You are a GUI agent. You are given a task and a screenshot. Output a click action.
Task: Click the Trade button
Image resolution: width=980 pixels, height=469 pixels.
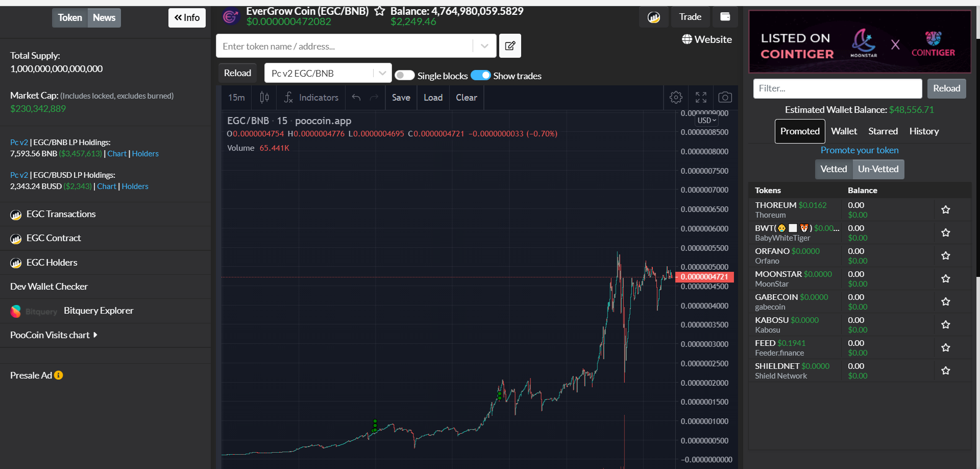click(690, 17)
